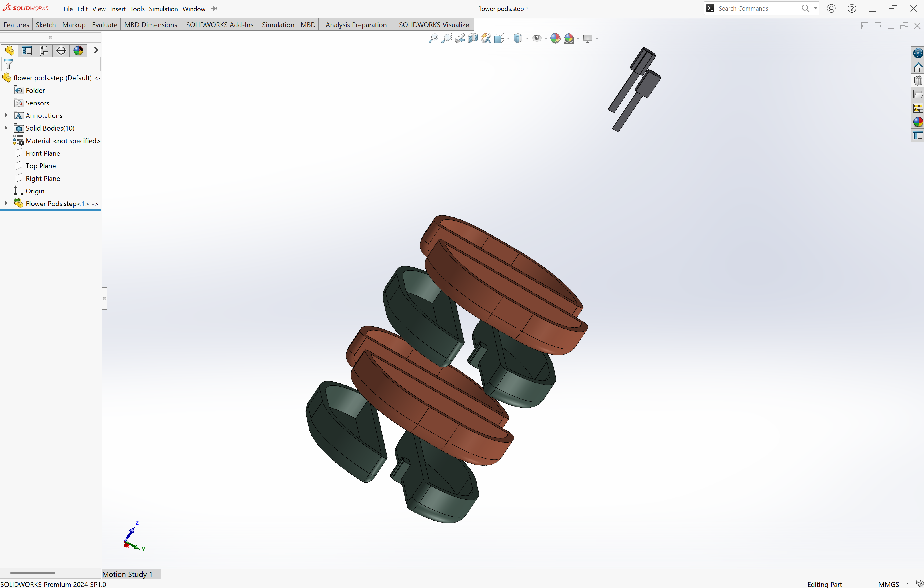Expand the Flower Pods.step<1> feature
Image resolution: width=924 pixels, height=588 pixels.
[x=6, y=203]
